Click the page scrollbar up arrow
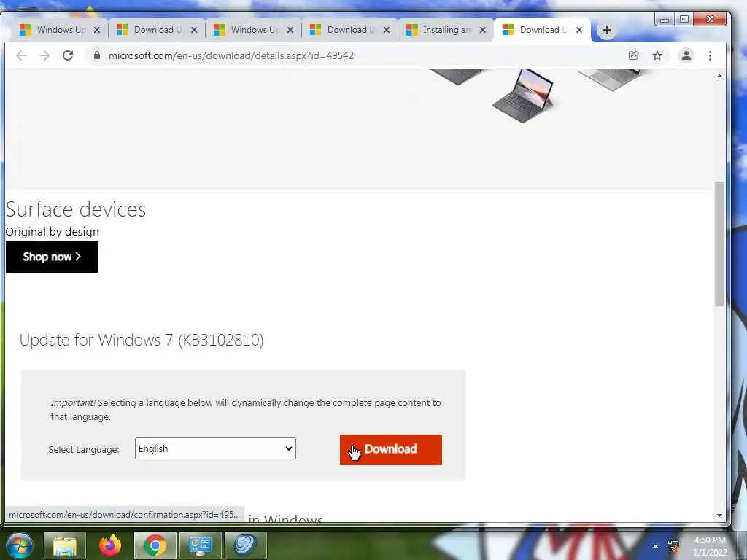The image size is (747, 560). 719,76
